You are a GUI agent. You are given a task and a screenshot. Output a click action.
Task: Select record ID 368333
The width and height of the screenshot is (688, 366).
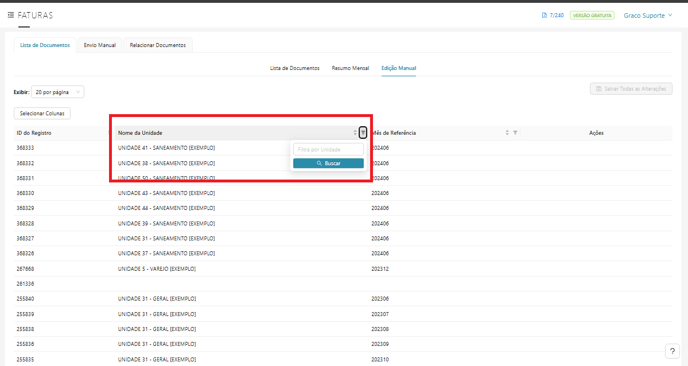pyautogui.click(x=25, y=148)
